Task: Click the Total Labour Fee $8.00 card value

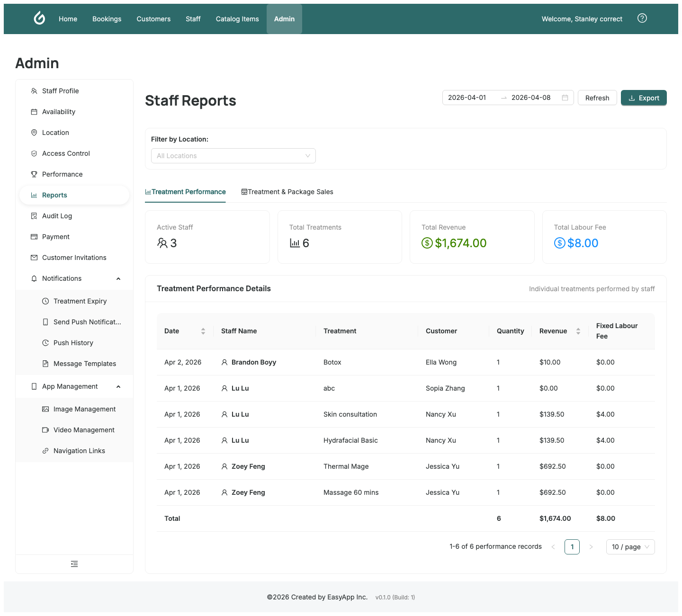Action: 583,243
